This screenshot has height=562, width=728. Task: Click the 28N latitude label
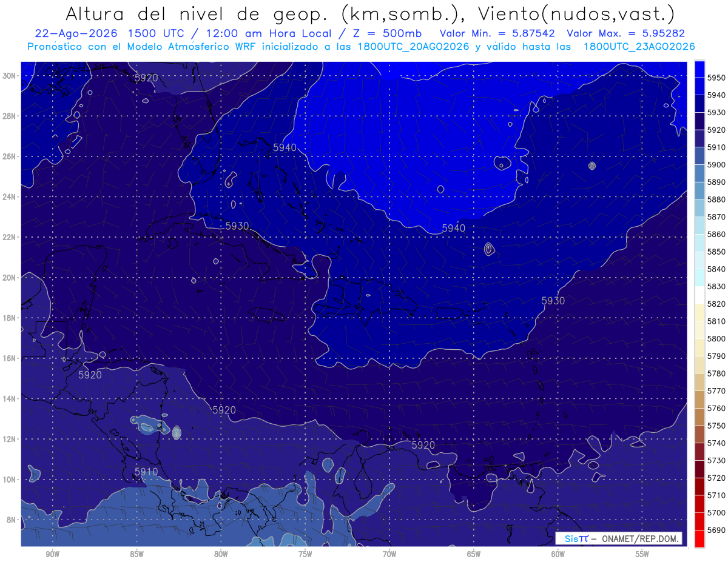[10, 116]
